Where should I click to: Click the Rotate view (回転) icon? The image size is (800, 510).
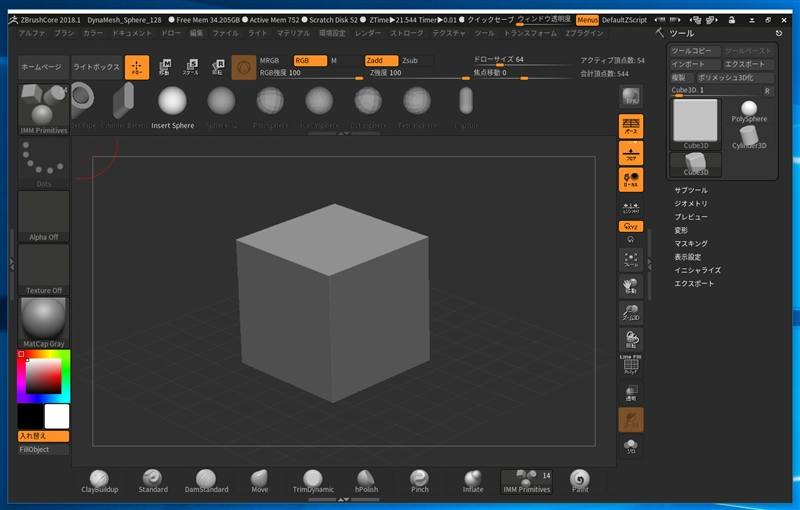point(631,339)
